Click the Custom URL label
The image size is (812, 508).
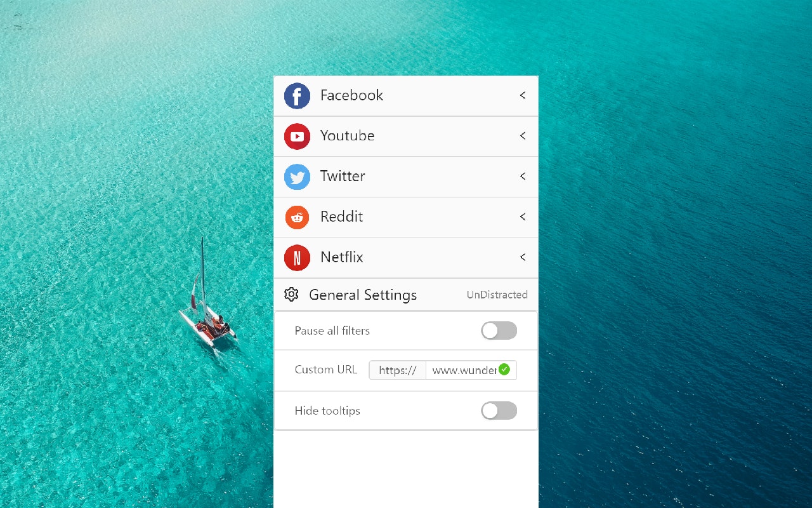point(326,370)
